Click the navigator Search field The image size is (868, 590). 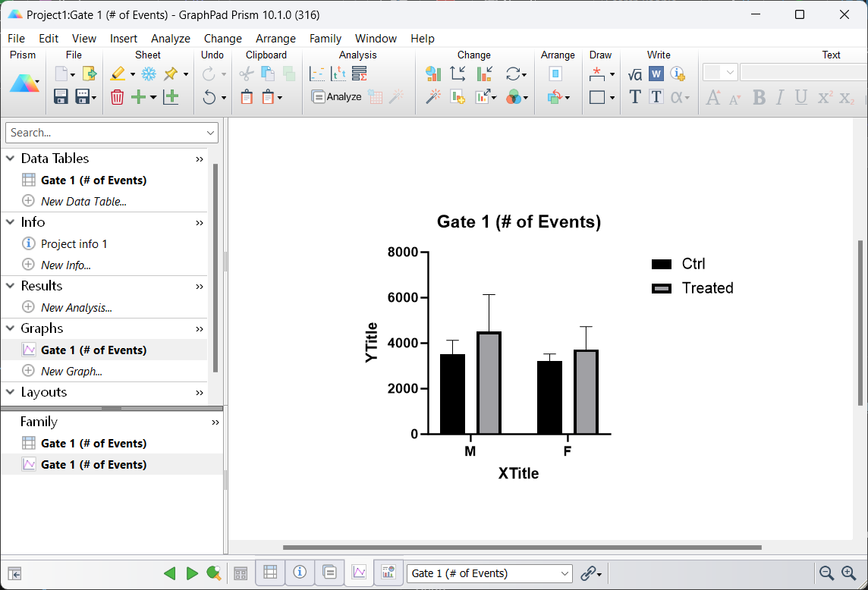105,133
